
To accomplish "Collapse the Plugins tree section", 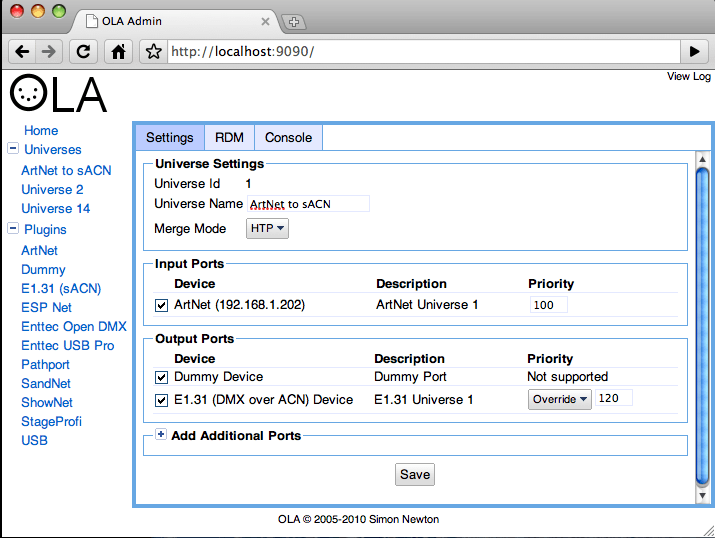I will [x=13, y=228].
